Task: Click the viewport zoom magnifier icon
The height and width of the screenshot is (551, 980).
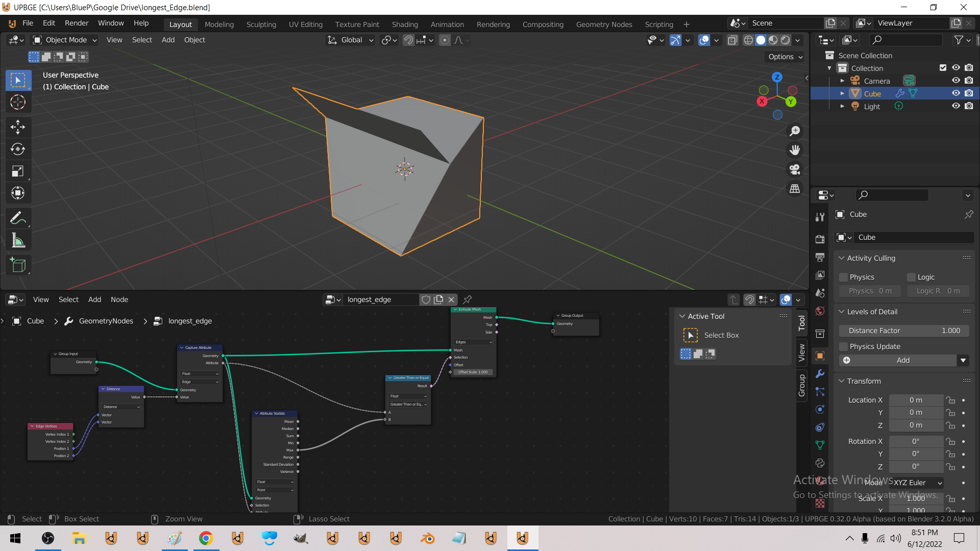Action: coord(795,131)
